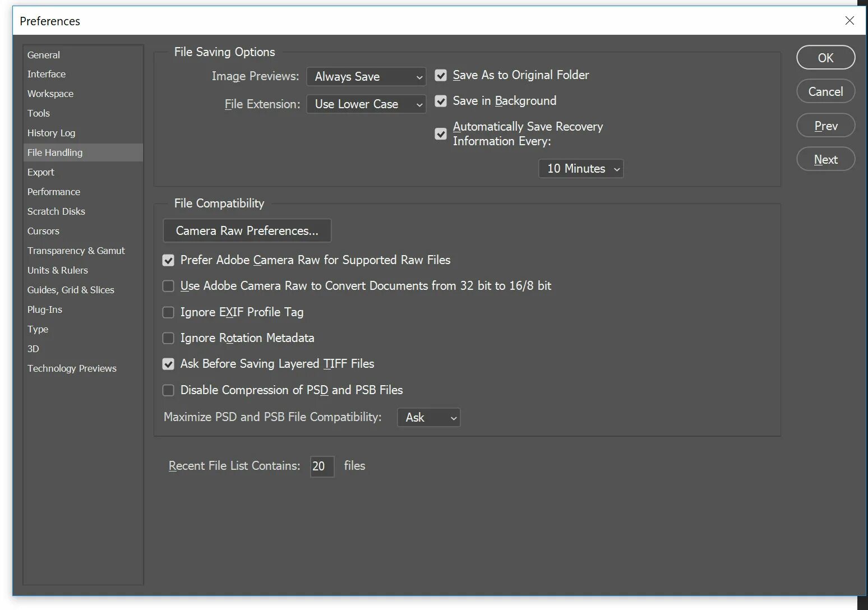Enable Ignore Rotation Metadata checkbox
This screenshot has height=610, width=868.
coord(168,338)
